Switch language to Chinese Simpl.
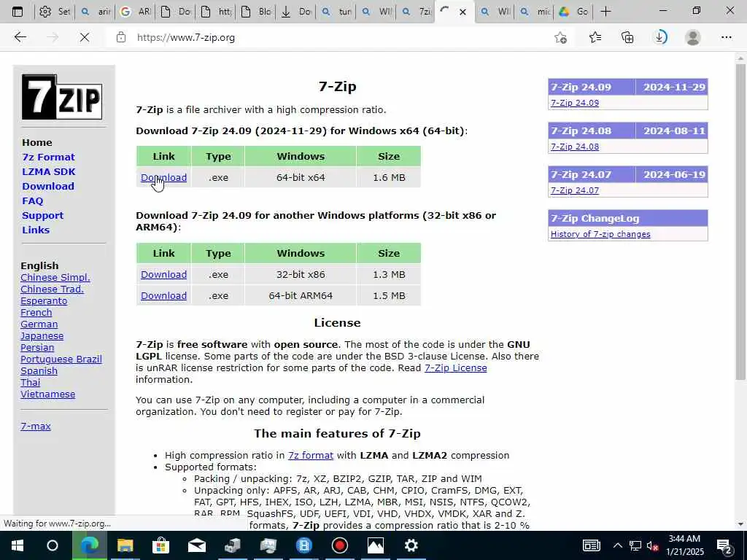The height and width of the screenshot is (560, 747). click(x=55, y=278)
